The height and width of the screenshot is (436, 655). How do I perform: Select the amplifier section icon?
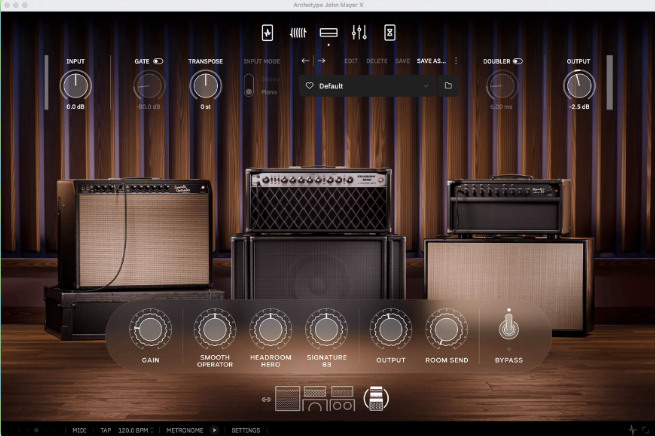(x=328, y=33)
